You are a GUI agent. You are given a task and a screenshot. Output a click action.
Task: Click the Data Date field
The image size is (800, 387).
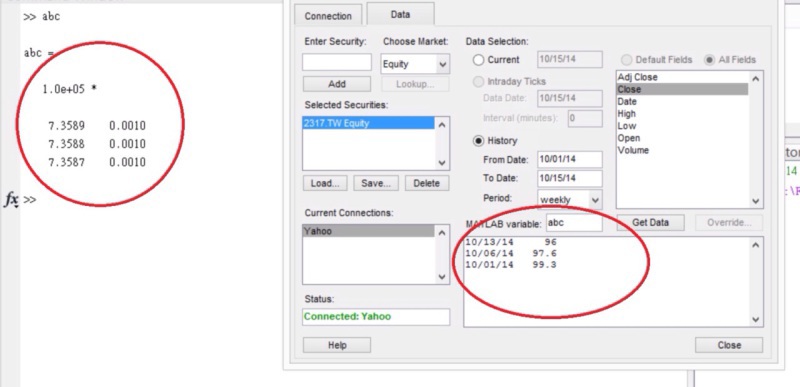pos(570,98)
